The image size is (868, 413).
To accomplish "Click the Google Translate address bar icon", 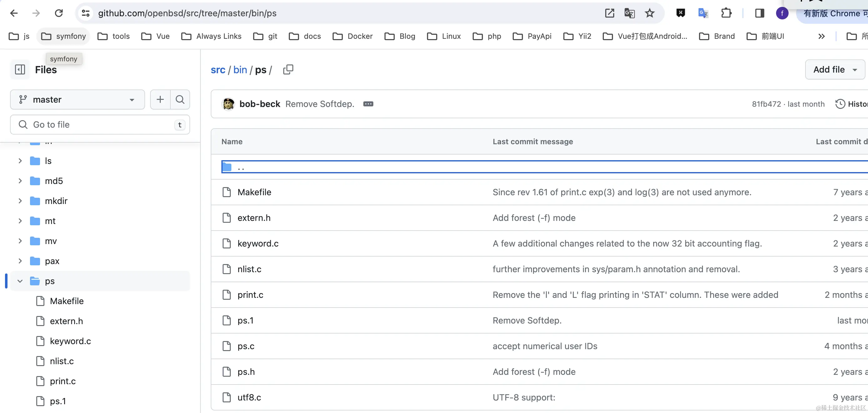I will tap(629, 13).
